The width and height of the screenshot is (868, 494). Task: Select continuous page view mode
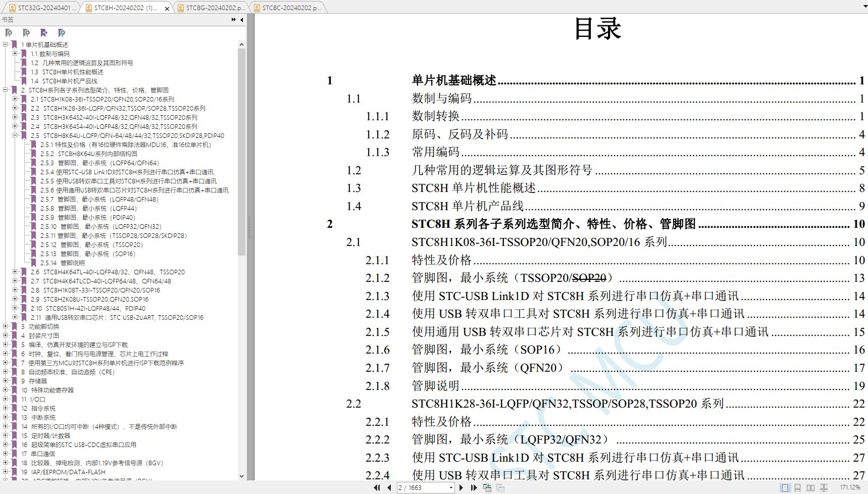click(x=797, y=487)
